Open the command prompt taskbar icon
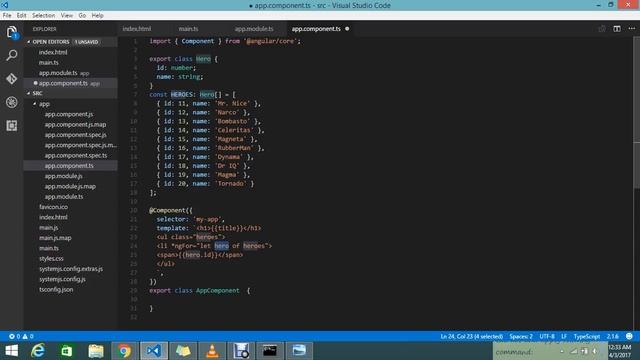Screen dimensions: 640x360 (x=269, y=351)
